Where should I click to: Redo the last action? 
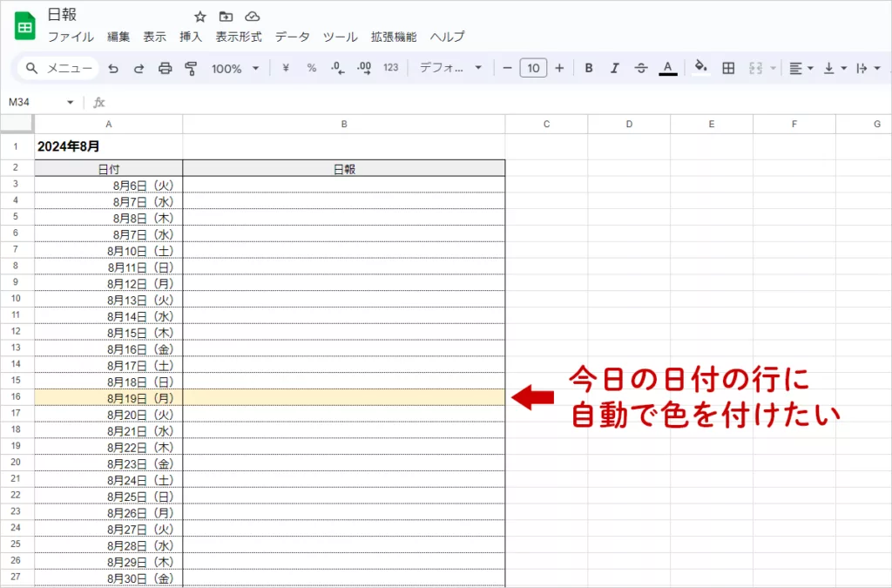pyautogui.click(x=139, y=68)
